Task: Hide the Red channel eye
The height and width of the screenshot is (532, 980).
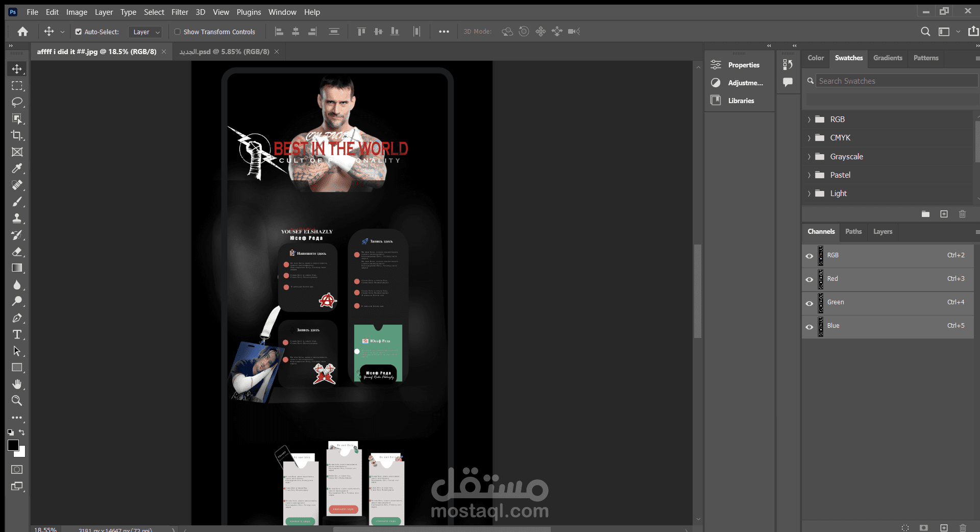Action: (x=809, y=279)
